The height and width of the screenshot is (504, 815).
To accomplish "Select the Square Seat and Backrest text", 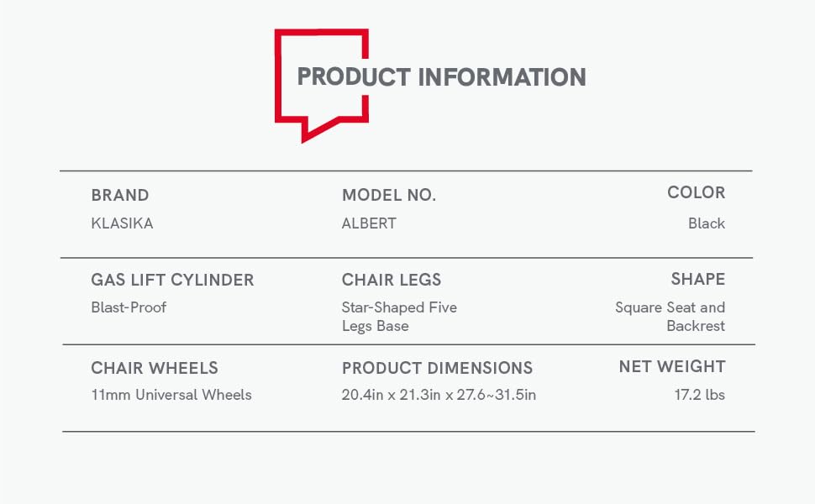I will (x=670, y=317).
